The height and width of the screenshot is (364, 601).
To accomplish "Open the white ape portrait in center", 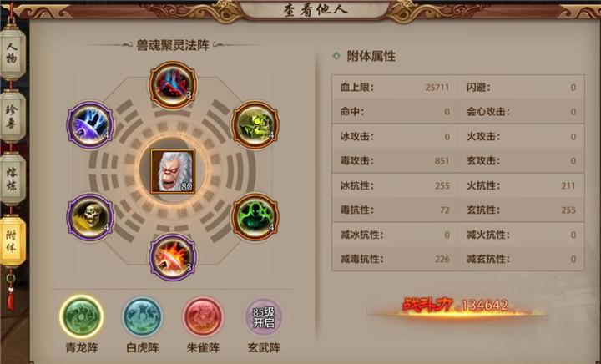I will pos(173,171).
